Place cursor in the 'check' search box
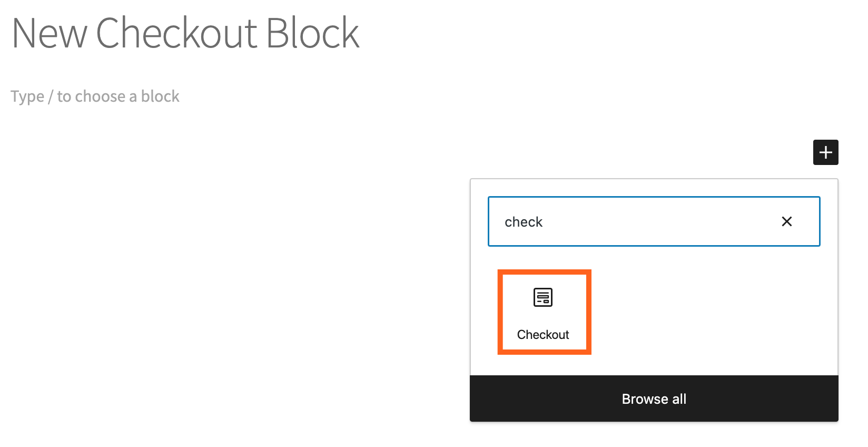Viewport: 868px width, 447px height. coord(632,221)
